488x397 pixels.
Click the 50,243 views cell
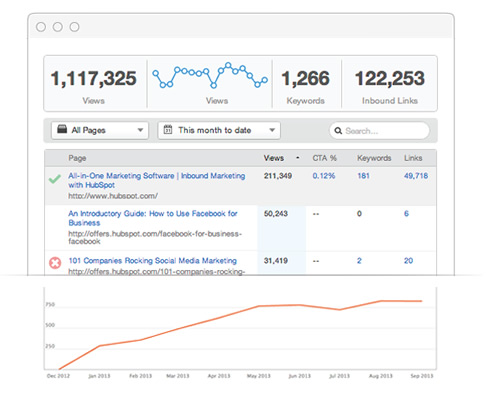coord(276,214)
